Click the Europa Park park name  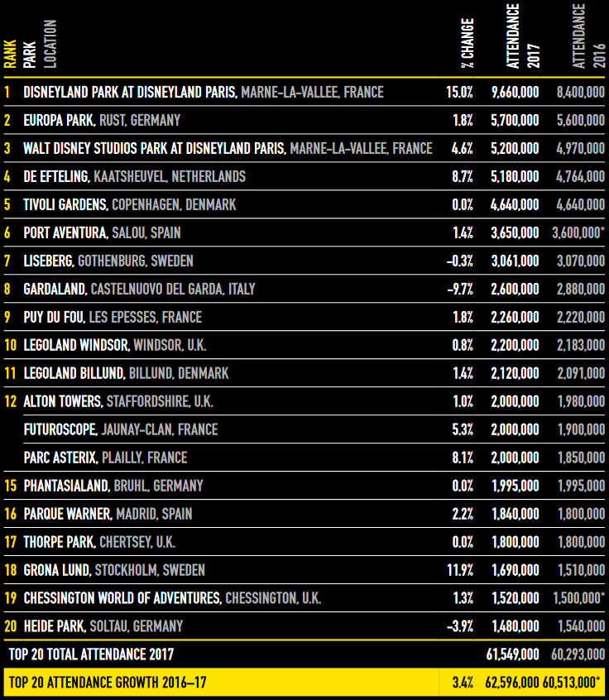coord(60,120)
